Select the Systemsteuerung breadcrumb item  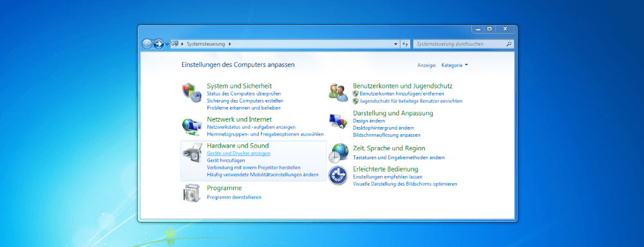click(206, 44)
